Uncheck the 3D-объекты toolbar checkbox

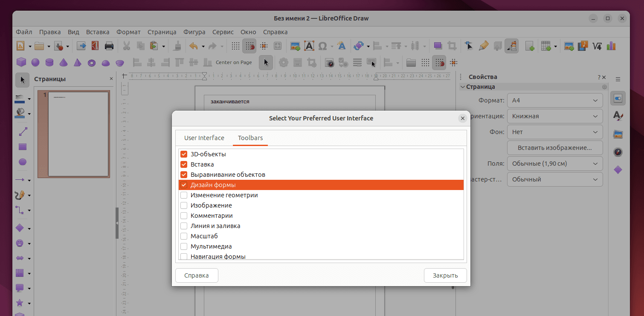click(184, 154)
